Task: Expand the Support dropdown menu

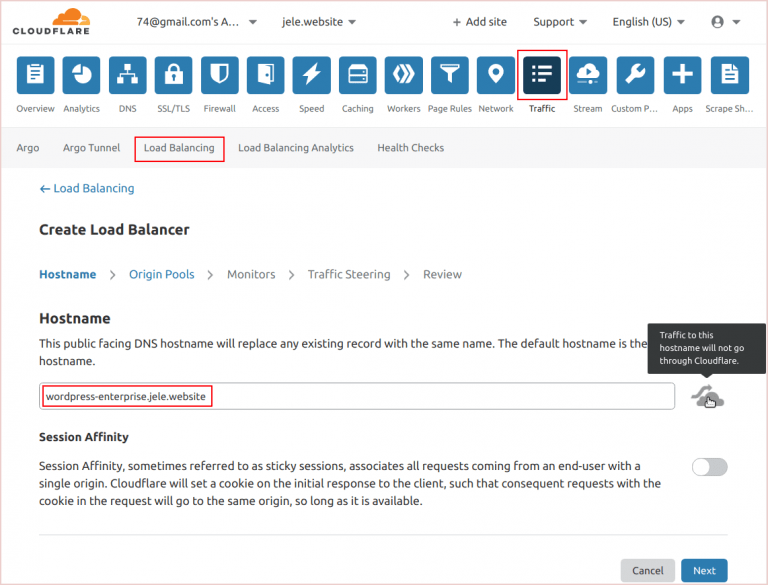Action: tap(560, 22)
